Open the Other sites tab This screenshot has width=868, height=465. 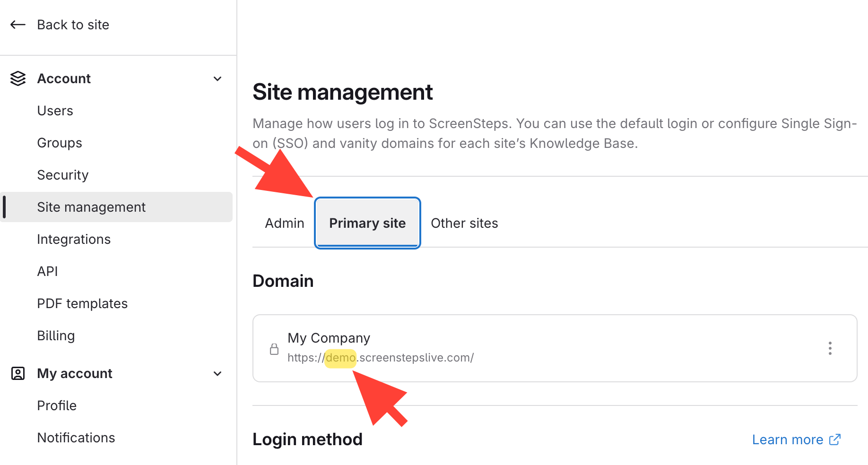[x=464, y=223]
